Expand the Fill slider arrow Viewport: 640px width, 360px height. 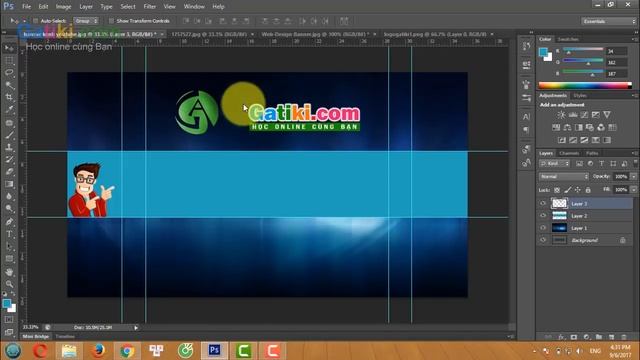click(633, 190)
